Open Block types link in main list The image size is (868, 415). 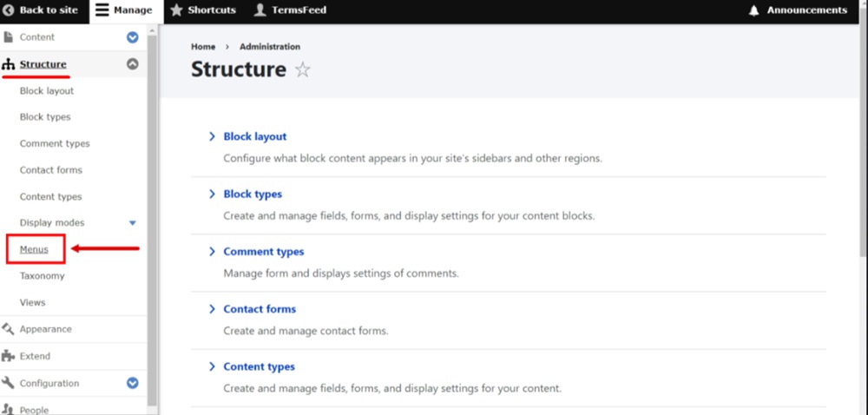(253, 194)
